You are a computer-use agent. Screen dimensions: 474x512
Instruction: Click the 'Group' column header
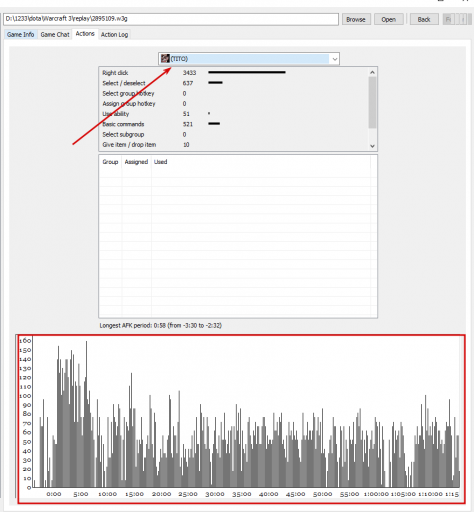coord(110,162)
